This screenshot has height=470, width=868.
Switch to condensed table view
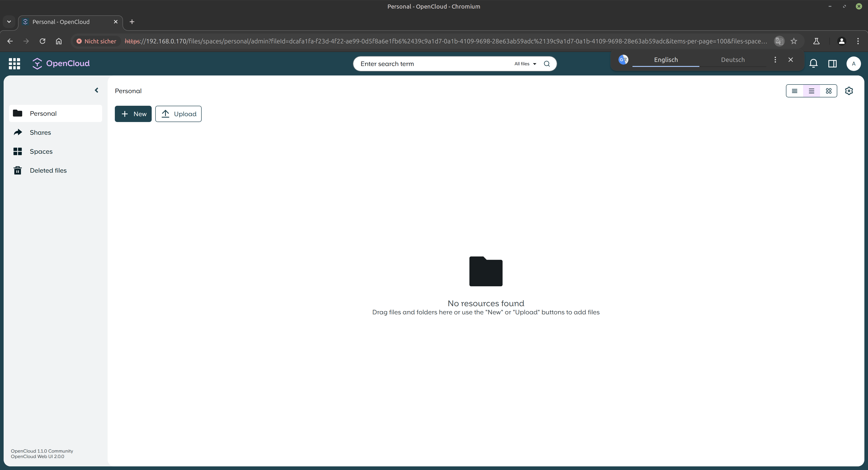click(795, 91)
